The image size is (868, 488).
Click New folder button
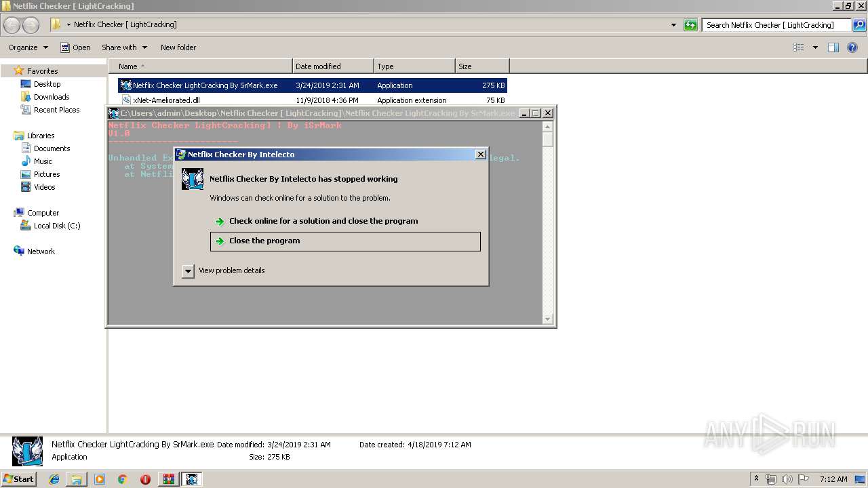tap(178, 47)
